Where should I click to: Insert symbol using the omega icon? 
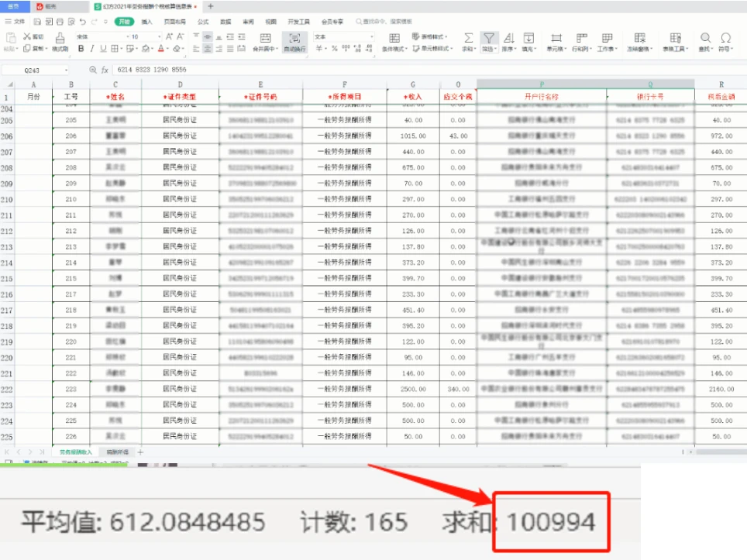(725, 41)
